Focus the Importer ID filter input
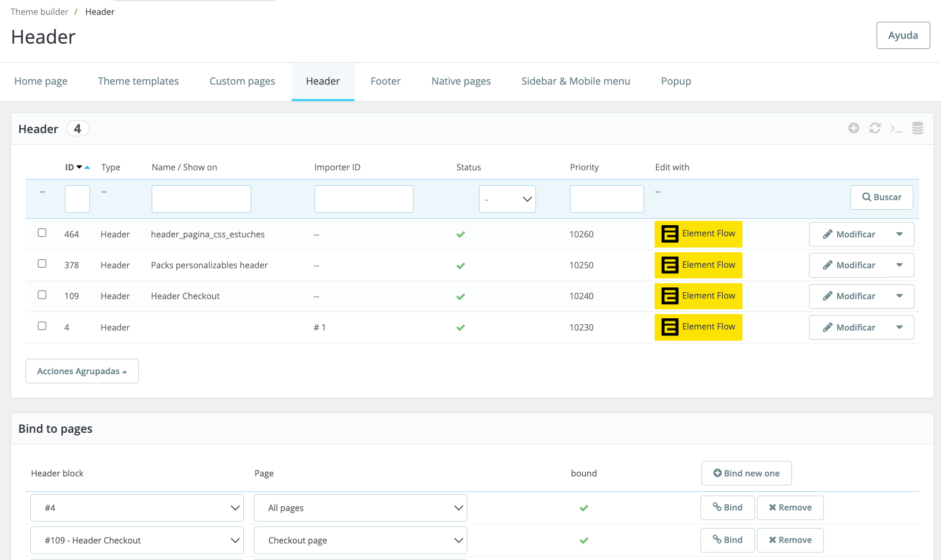Image resolution: width=941 pixels, height=560 pixels. point(364,199)
